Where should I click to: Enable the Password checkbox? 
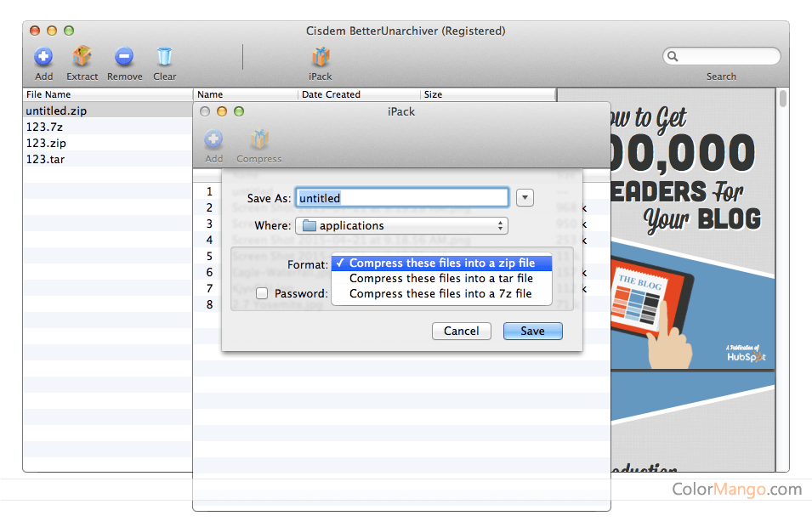(x=262, y=293)
